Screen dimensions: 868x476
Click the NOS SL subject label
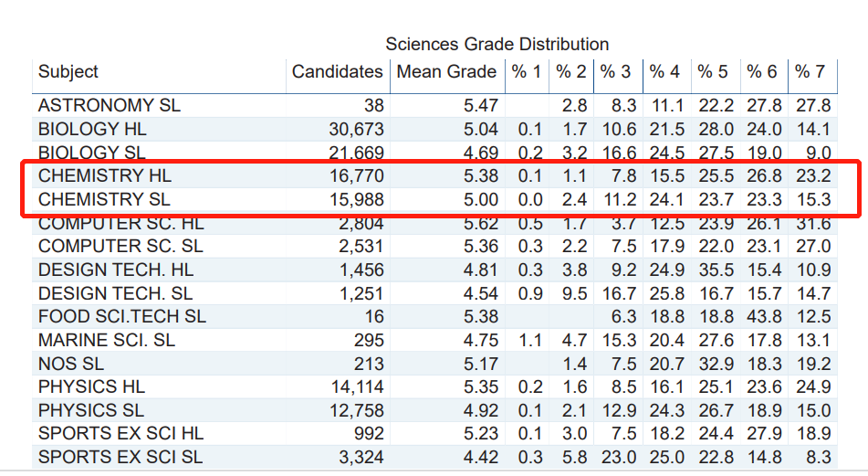[71, 364]
